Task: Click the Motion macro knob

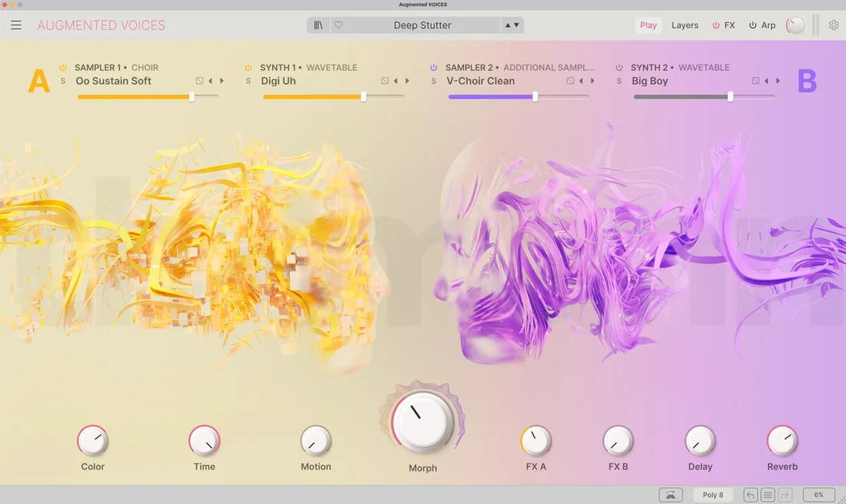Action: click(x=315, y=441)
